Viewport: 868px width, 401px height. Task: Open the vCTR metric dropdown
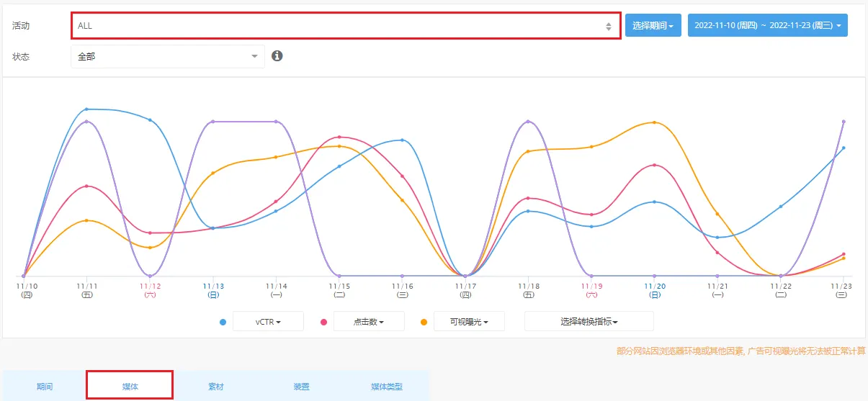point(268,322)
